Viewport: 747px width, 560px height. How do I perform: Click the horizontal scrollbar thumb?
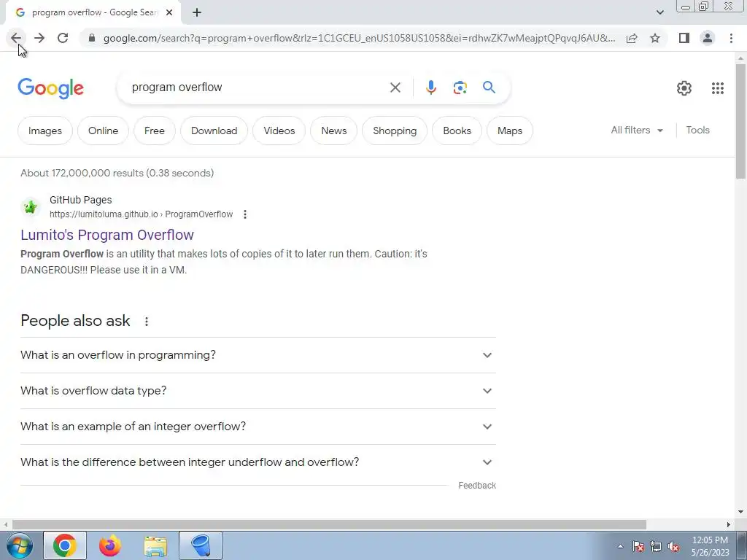point(329,525)
